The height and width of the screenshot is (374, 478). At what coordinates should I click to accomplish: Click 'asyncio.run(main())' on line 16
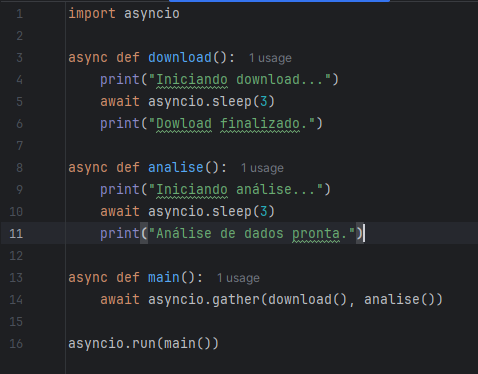tap(143, 343)
